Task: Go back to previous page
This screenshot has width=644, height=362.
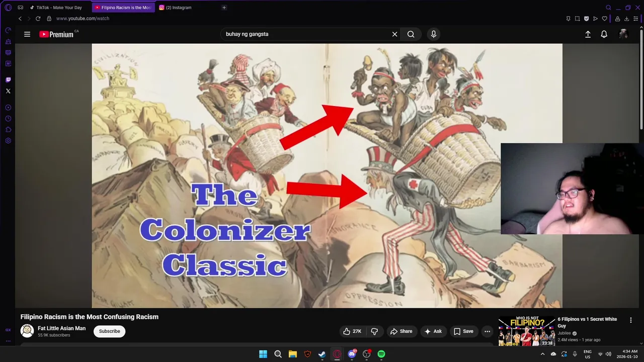Action: point(20,19)
